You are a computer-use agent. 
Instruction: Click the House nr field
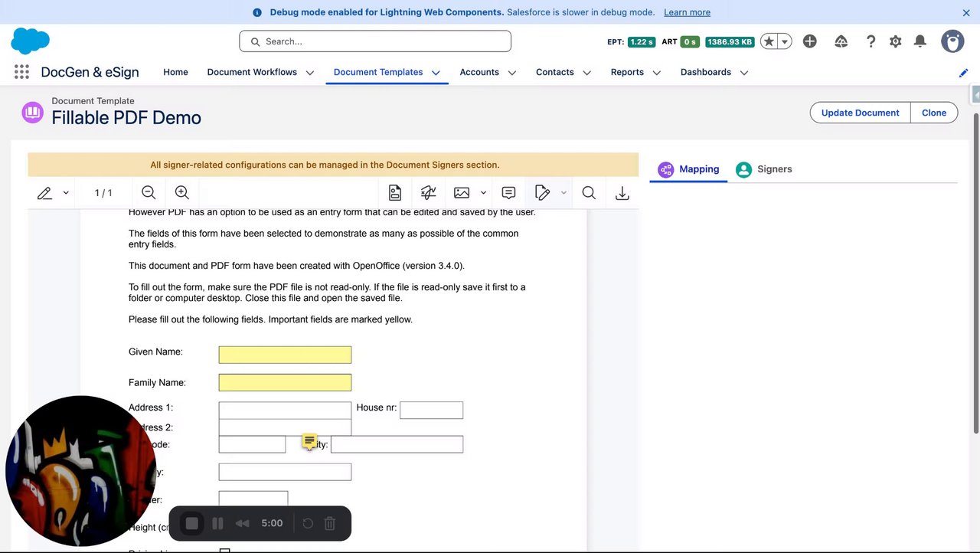point(431,411)
